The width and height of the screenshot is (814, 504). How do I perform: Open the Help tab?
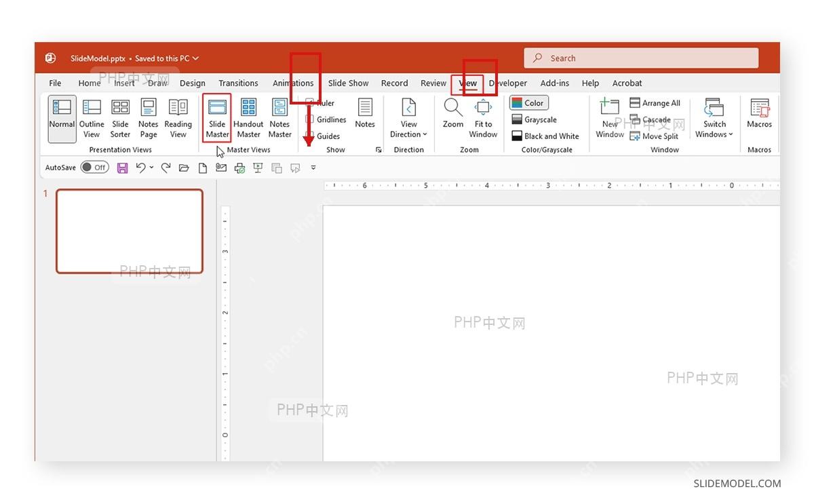tap(590, 83)
